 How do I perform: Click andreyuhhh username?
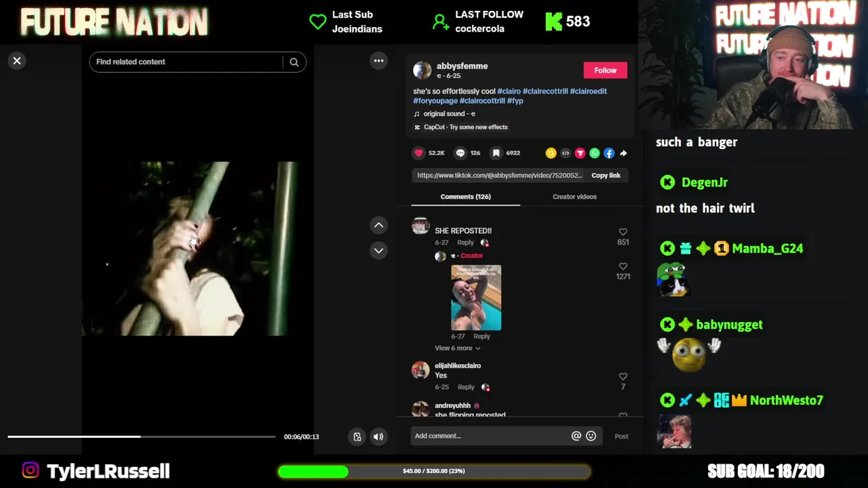[x=452, y=406]
